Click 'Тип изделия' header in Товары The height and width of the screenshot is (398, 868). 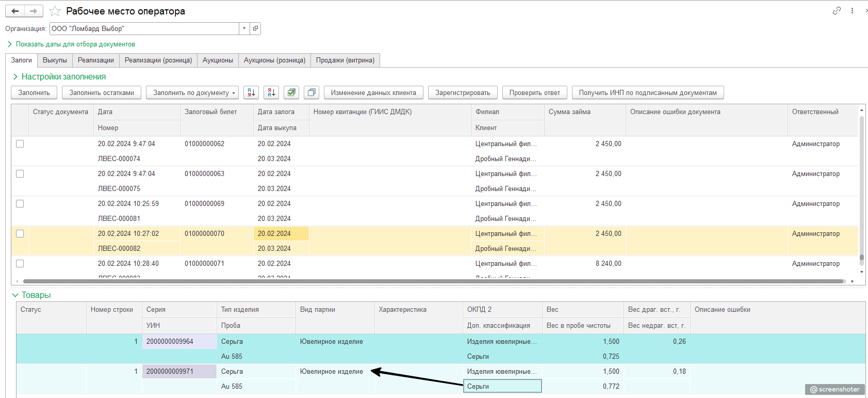coord(256,310)
